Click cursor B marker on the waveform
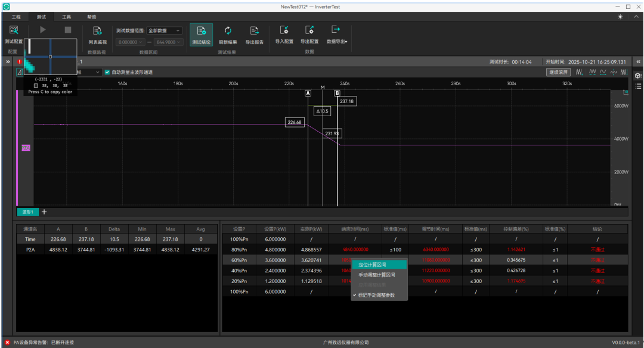The height and width of the screenshot is (348, 644). [337, 93]
